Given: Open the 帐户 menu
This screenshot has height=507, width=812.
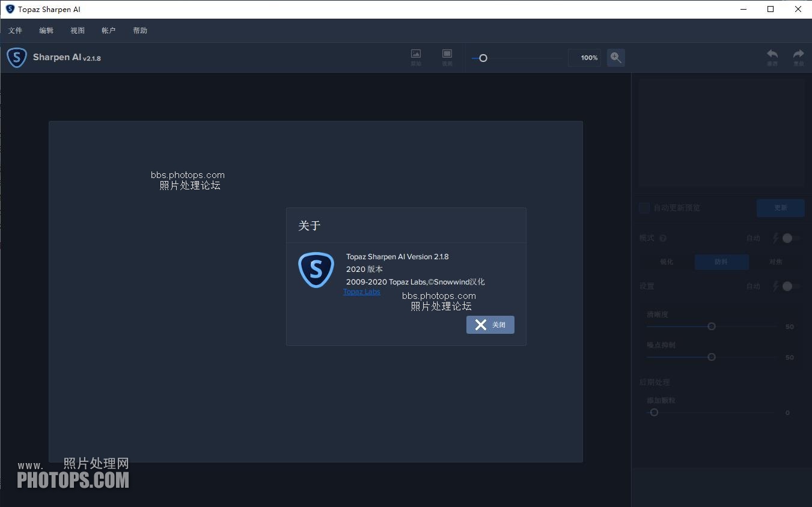Looking at the screenshot, I should click(109, 31).
